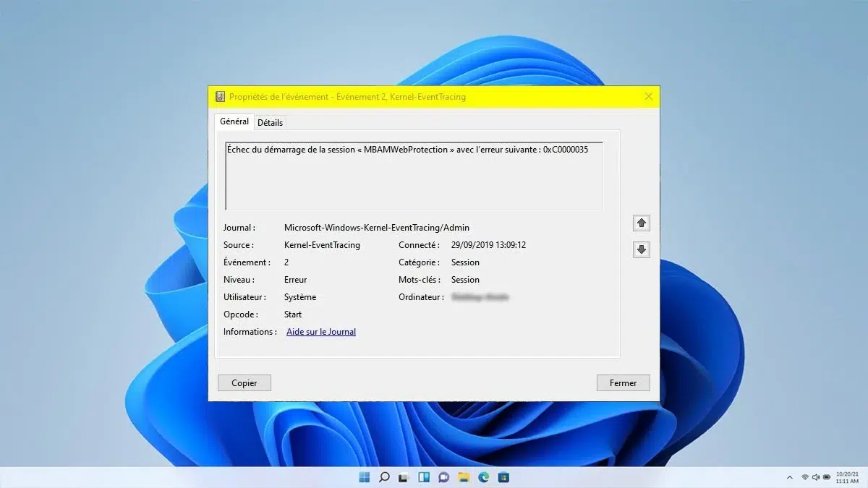Launch Microsoft Edge
Viewport: 868px width, 488px height.
pos(482,477)
